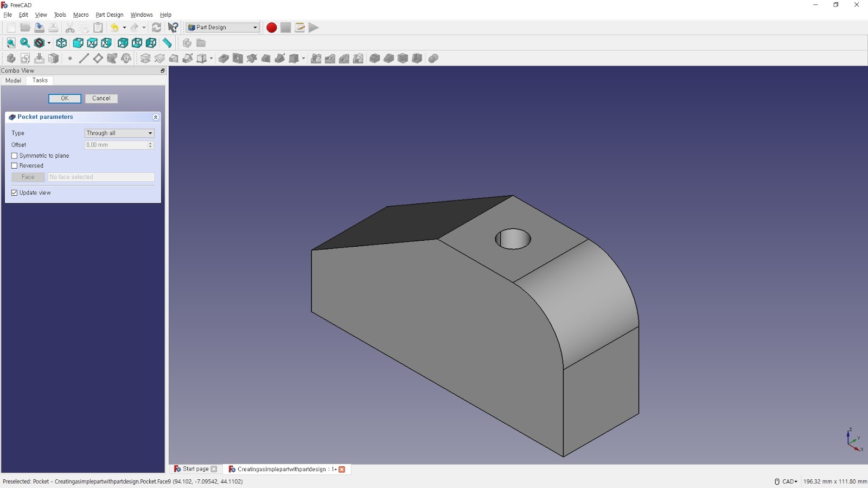Activate the Front view cube icon
868x488 pixels.
point(78,43)
